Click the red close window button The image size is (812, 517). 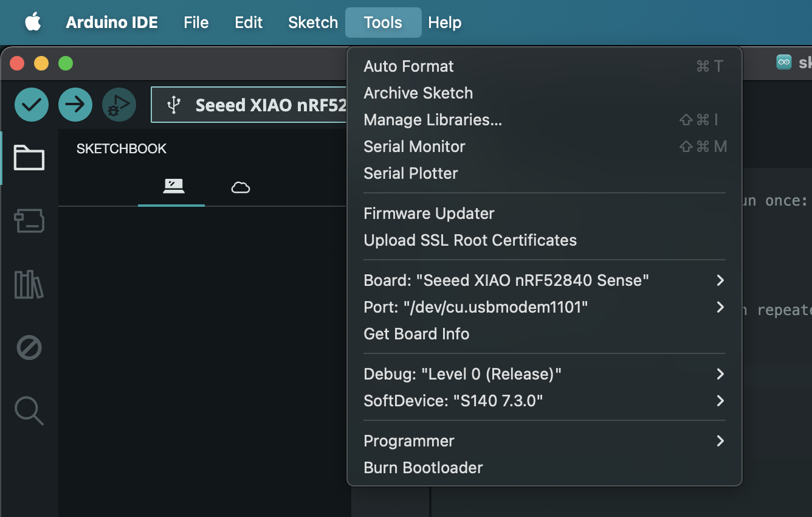(17, 63)
